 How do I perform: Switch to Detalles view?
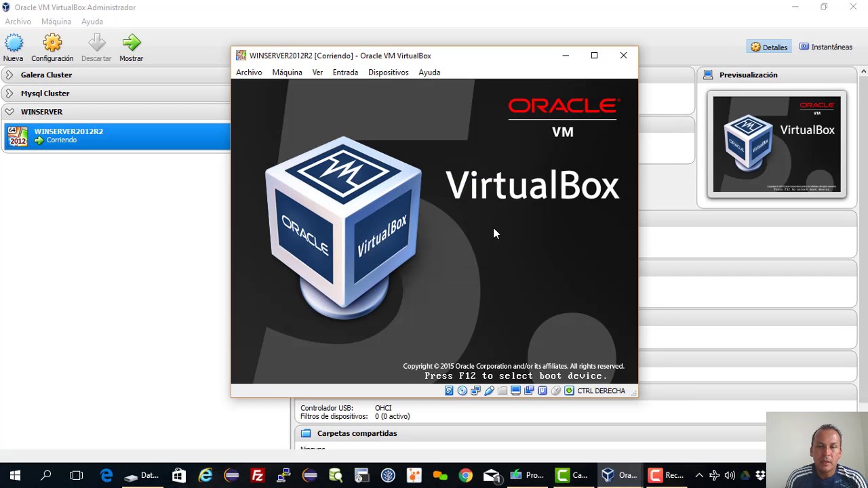(769, 47)
